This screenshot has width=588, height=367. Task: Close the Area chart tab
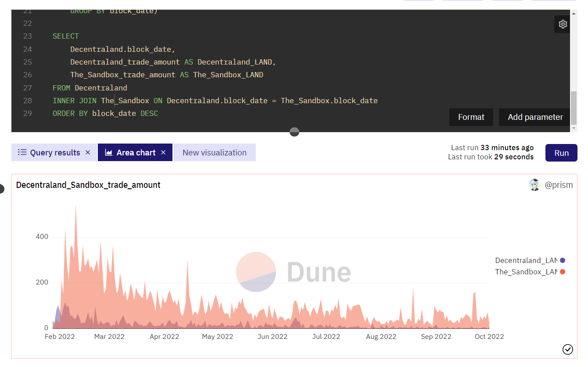[163, 152]
